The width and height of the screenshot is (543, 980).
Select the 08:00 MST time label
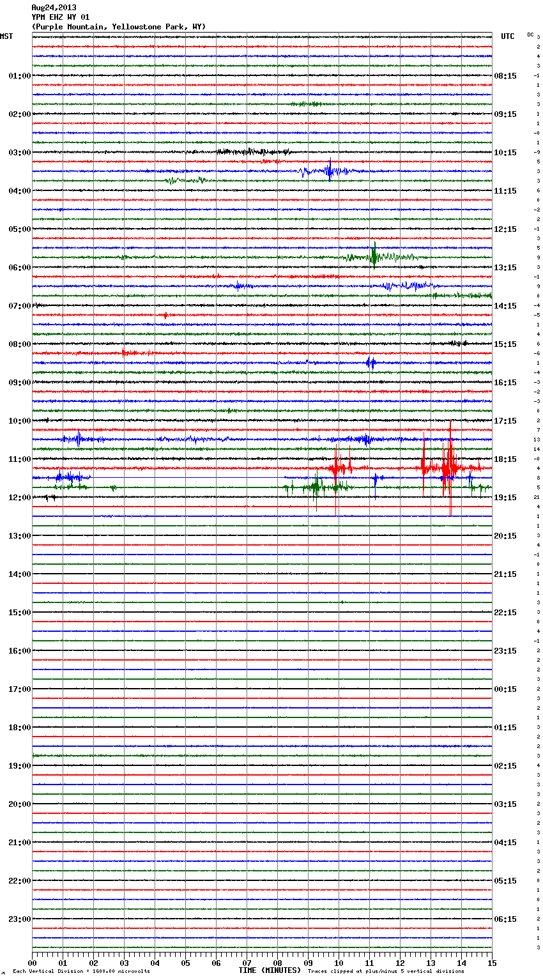pyautogui.click(x=20, y=344)
